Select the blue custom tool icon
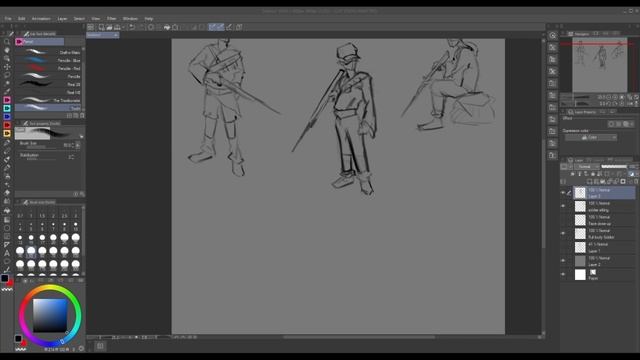This screenshot has height=360, width=640. coord(7,117)
